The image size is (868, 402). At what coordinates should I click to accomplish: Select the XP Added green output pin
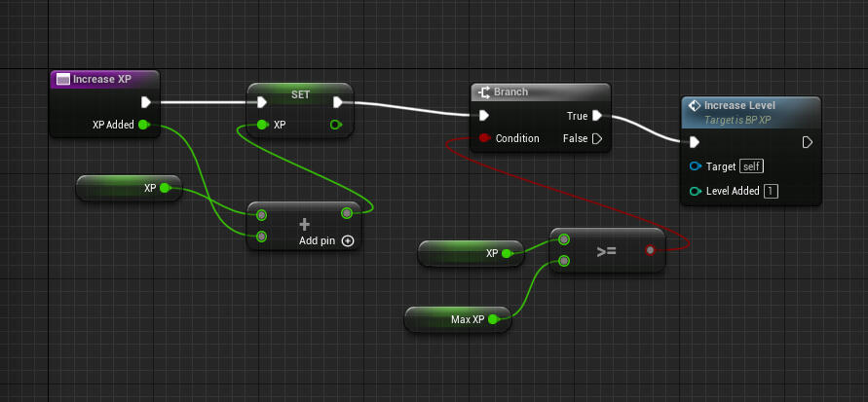(143, 125)
